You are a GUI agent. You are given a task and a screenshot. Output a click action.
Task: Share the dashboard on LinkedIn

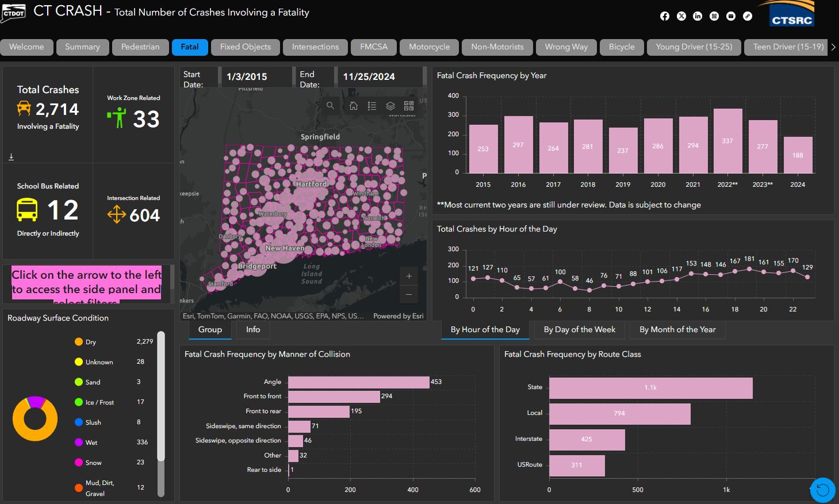698,16
